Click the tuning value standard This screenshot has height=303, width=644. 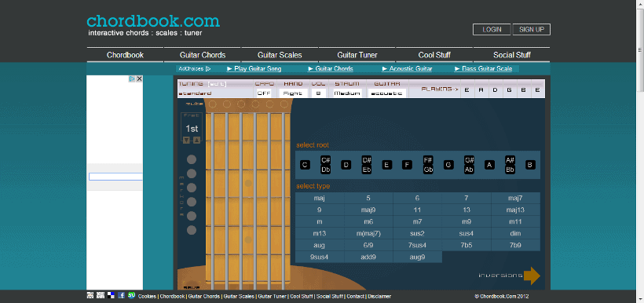pyautogui.click(x=195, y=93)
